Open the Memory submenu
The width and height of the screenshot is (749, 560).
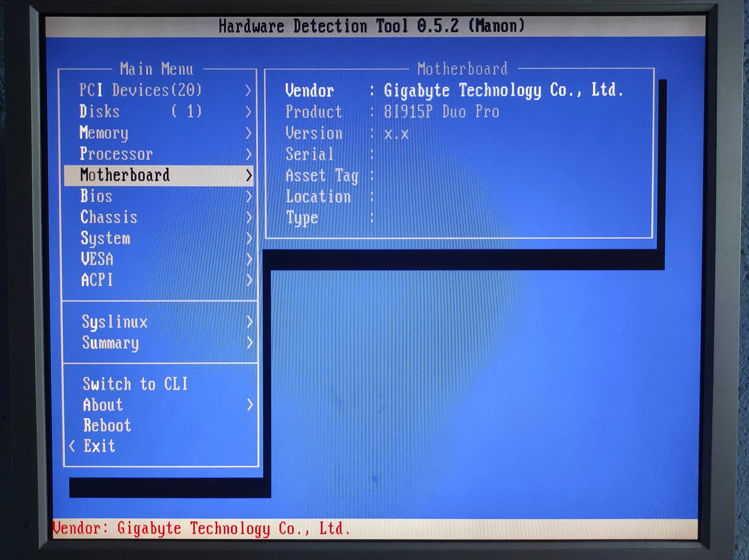pyautogui.click(x=159, y=133)
